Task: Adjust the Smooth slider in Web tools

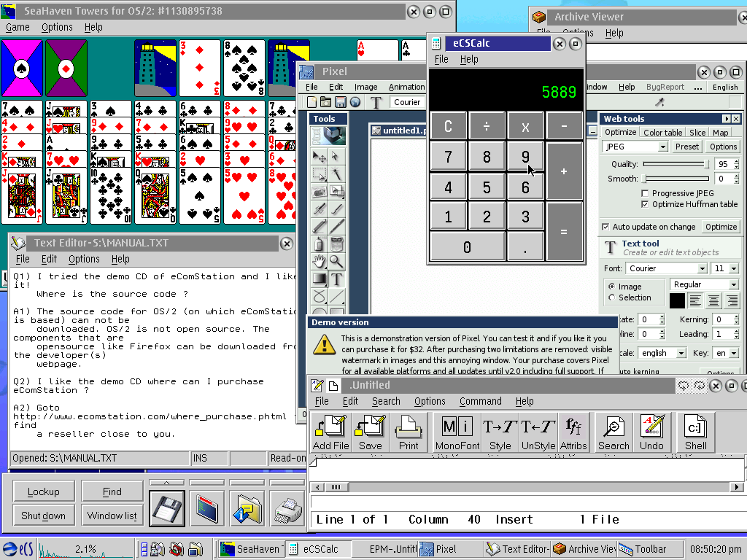Action: 676,179
